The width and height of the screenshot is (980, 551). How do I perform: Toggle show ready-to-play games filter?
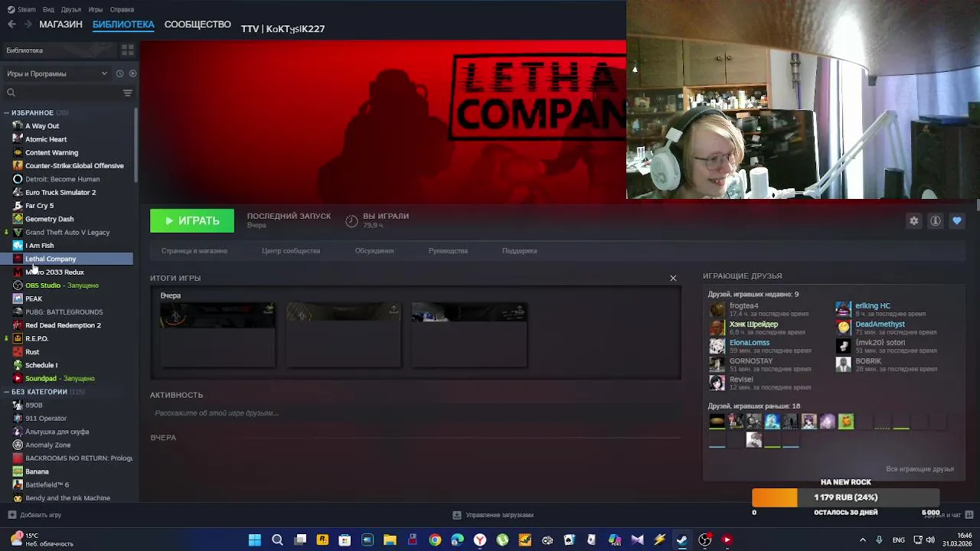(132, 73)
